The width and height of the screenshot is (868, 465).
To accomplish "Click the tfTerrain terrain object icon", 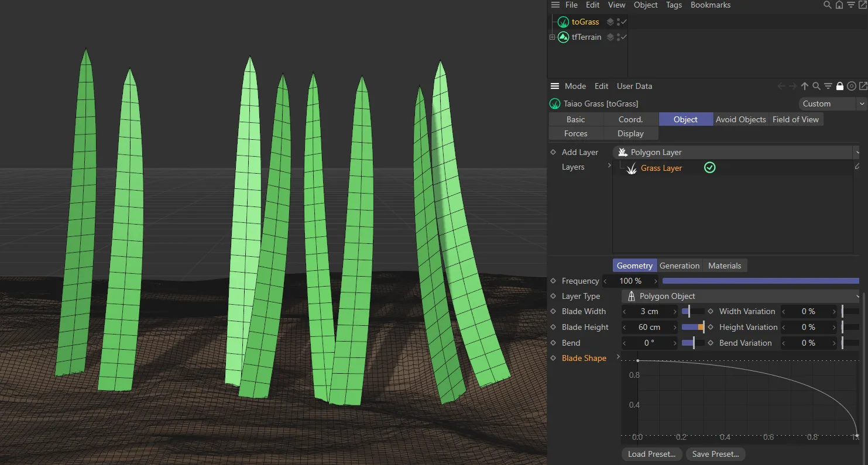I will [562, 37].
